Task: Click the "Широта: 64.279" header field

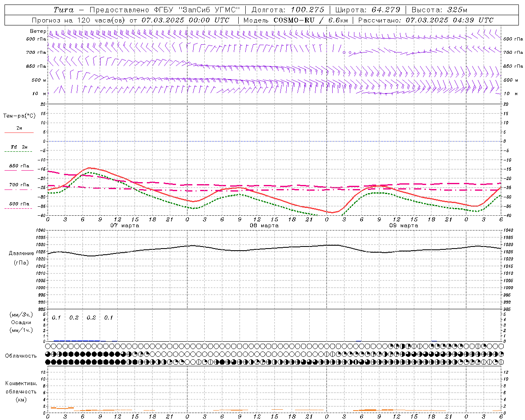Action: 367,10
